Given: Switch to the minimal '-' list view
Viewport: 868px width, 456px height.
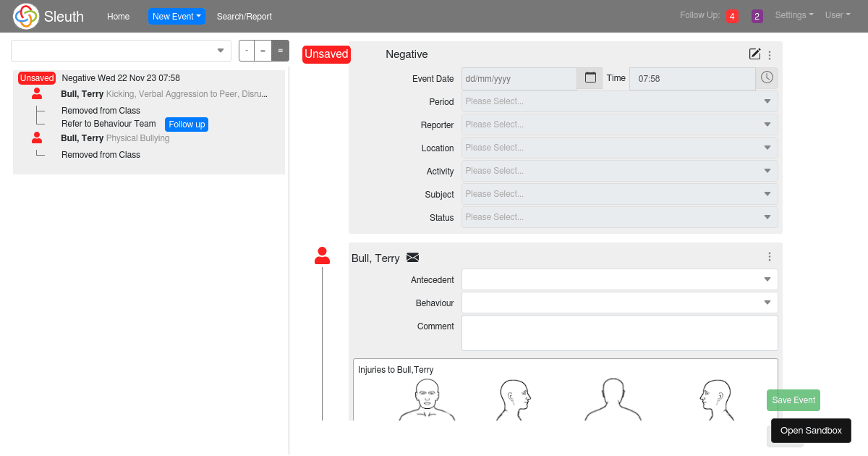Looking at the screenshot, I should [x=247, y=51].
